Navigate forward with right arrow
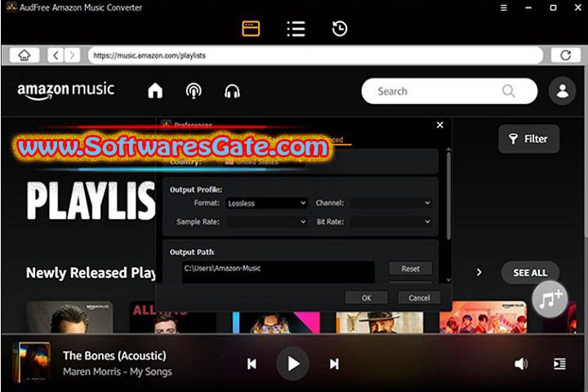Viewport: 588px width, 392px height. pos(72,56)
